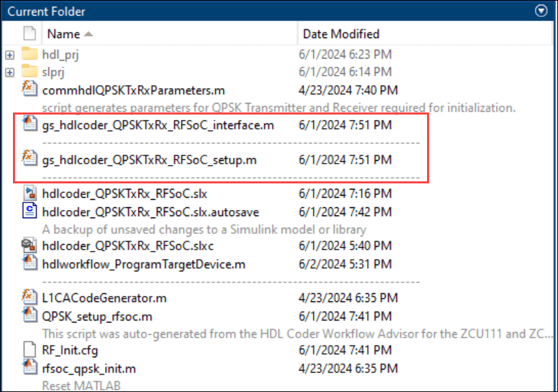Click the commhdlQPSKTxRxParameters.m function file icon
Screen dimensions: 558x392
click(x=29, y=90)
